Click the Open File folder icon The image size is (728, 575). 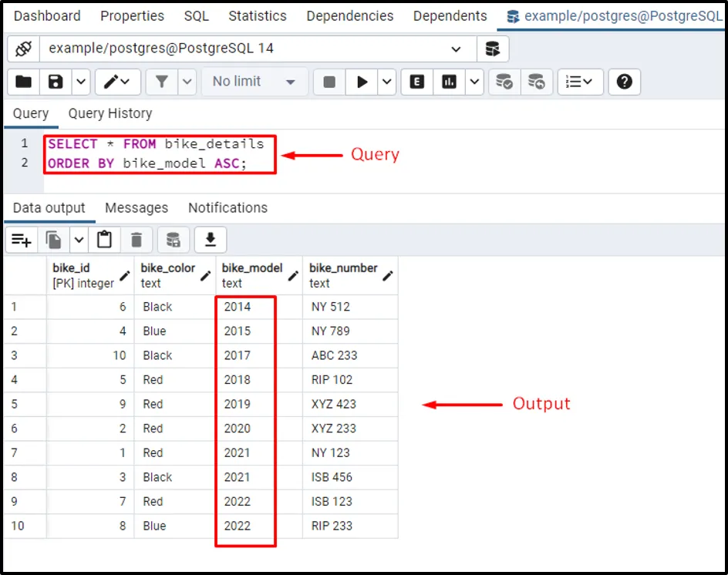(x=24, y=82)
